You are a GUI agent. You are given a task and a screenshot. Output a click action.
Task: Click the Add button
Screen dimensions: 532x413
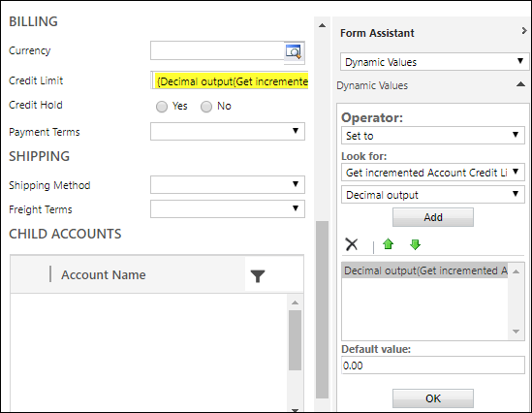coord(433,217)
